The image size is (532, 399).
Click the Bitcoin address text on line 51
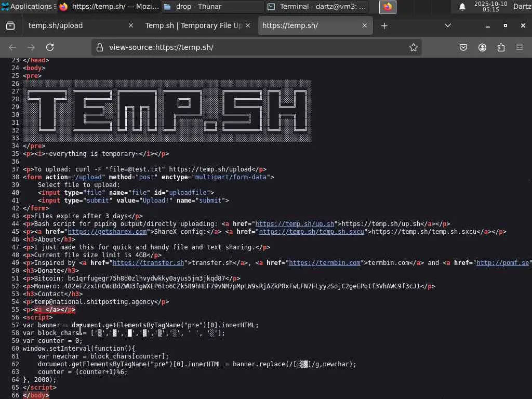147,278
